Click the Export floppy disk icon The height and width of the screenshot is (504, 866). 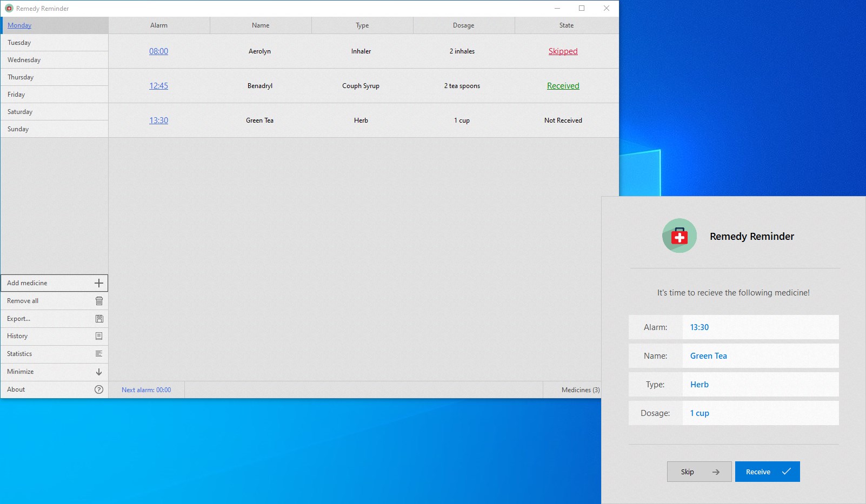[x=99, y=318]
